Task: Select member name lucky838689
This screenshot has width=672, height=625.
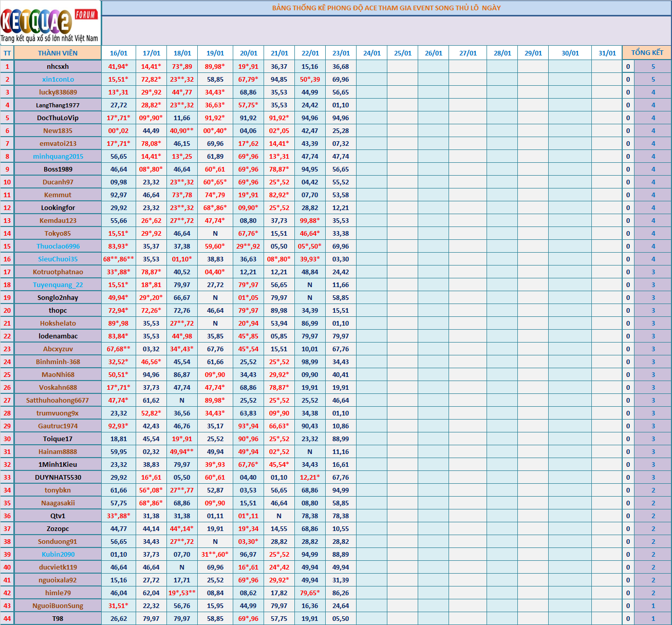Action: click(x=58, y=92)
